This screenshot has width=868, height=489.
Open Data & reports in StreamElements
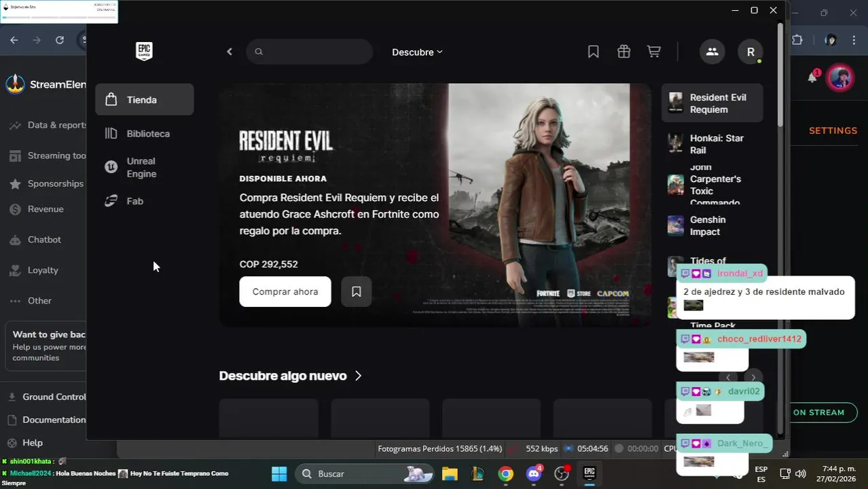(47, 125)
